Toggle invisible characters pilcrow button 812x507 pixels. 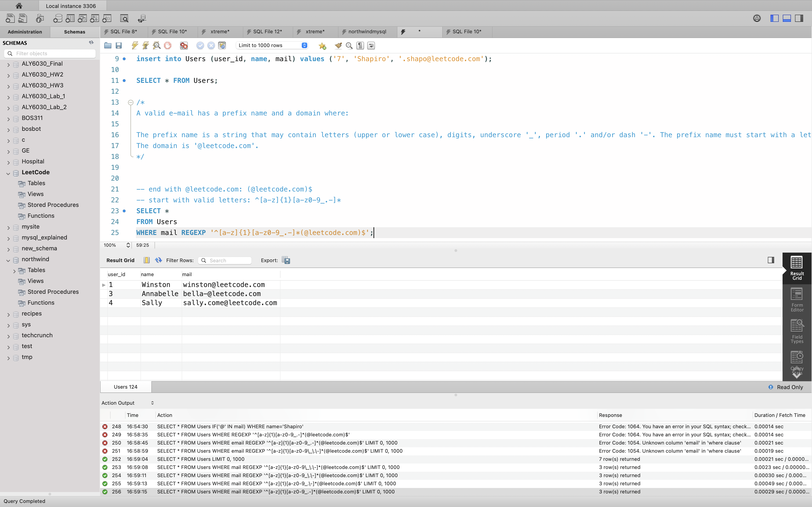(360, 45)
